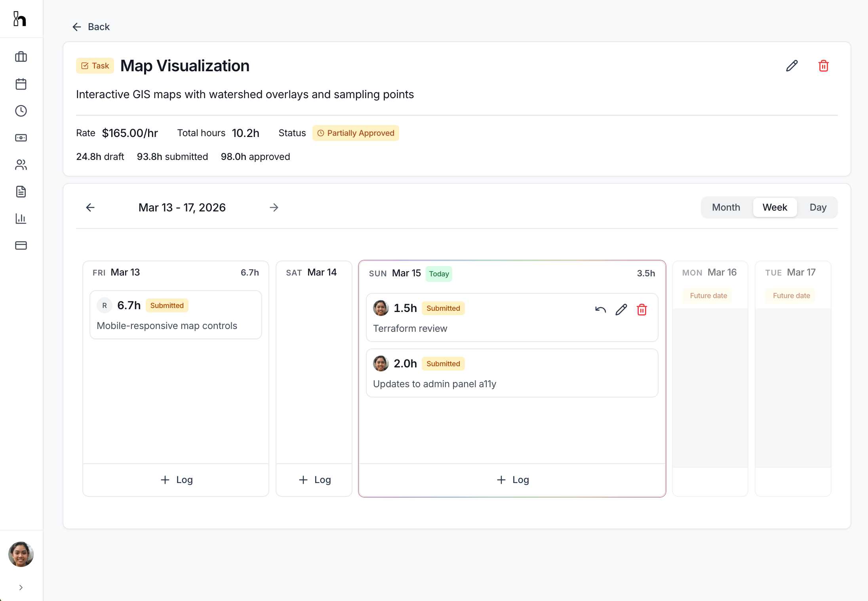
Task: Open the calendar icon in sidebar
Action: pos(21,84)
